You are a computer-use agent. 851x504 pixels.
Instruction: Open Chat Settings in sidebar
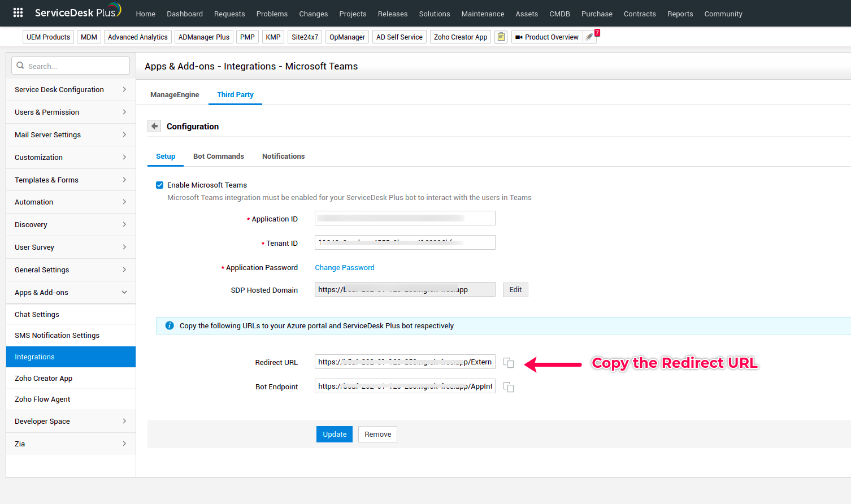71,315
